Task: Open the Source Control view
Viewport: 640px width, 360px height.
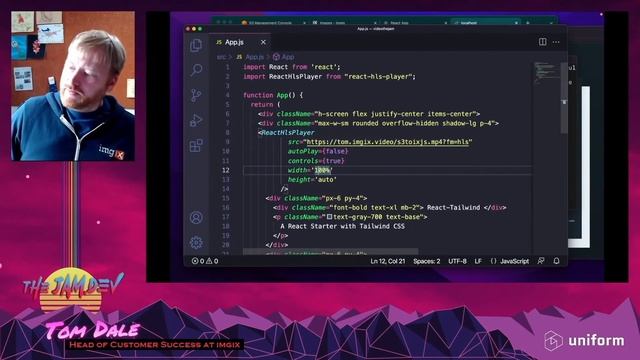Action: click(x=196, y=96)
